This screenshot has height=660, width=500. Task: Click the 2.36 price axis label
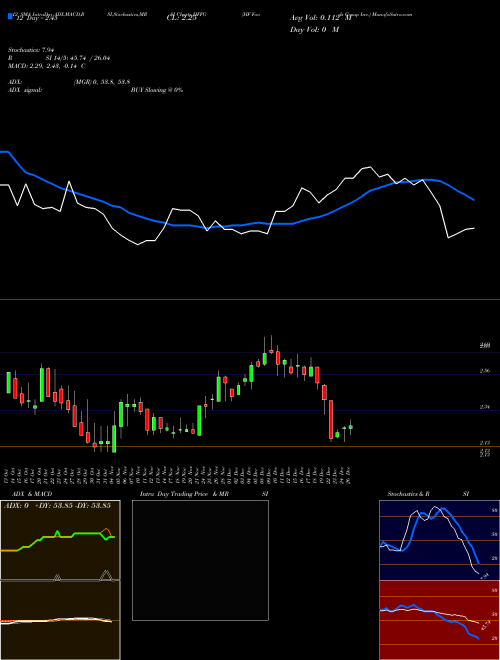coord(485,371)
